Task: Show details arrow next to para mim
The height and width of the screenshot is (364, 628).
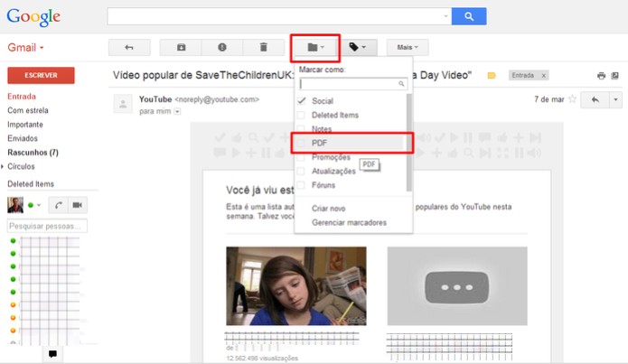Action: coord(177,111)
